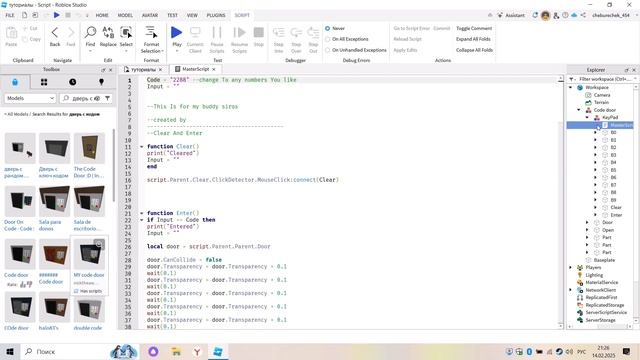Screen dimensions: 640x360
Task: Start Play test in ribbon
Action: 177,33
